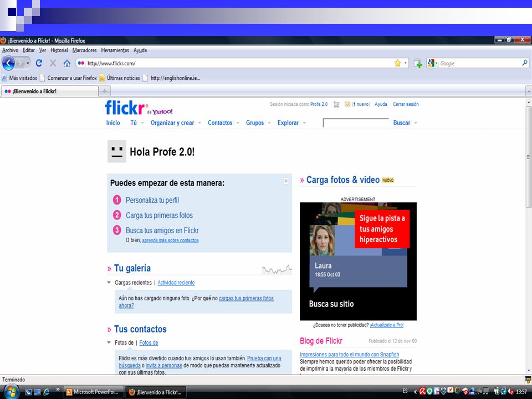Click the magnifier in the Google search box
The width and height of the screenshot is (532, 399).
point(525,63)
